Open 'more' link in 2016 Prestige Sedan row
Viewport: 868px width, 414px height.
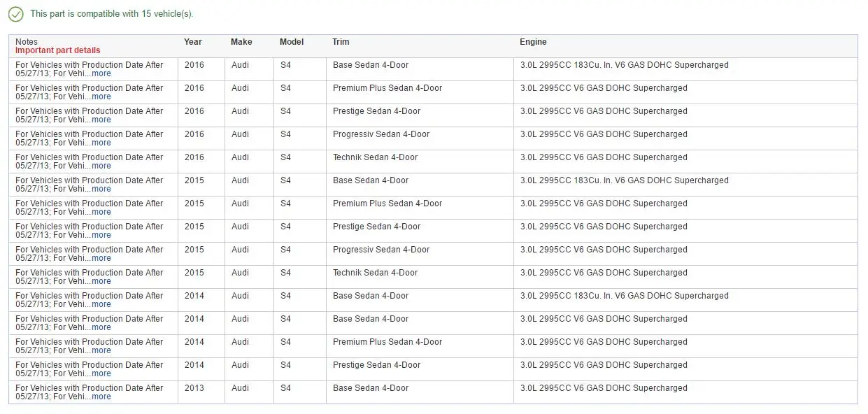click(x=101, y=120)
